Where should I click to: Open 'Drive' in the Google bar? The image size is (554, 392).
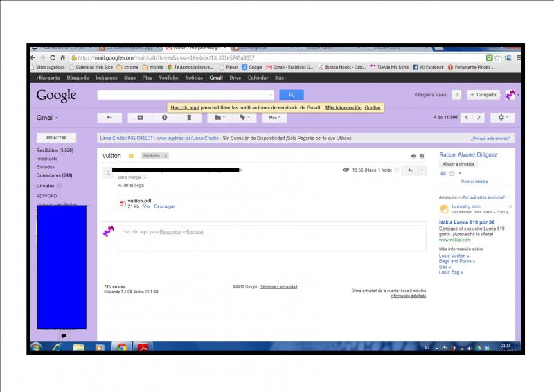(x=235, y=78)
